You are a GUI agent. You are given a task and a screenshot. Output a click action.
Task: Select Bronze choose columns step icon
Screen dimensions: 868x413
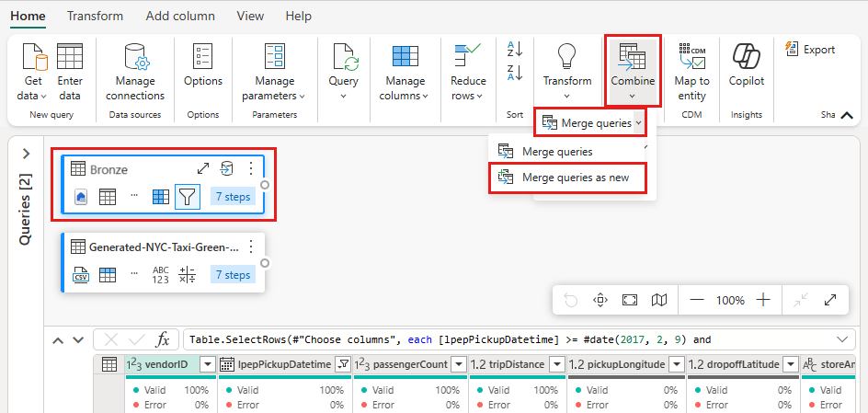(x=161, y=197)
